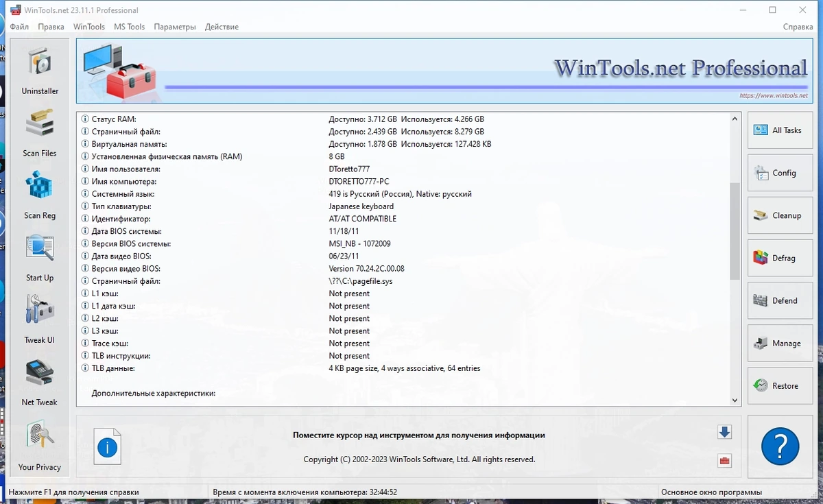Open the WinTools menu

(89, 27)
